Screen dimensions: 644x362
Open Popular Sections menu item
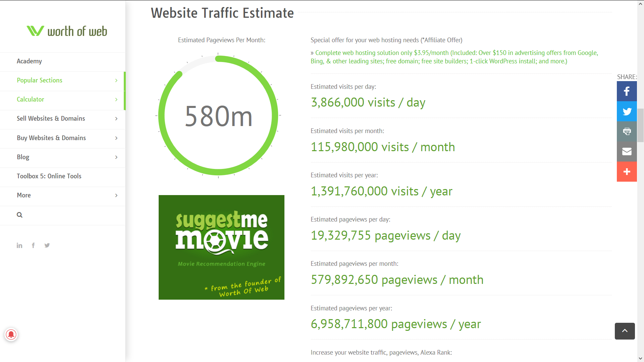click(x=63, y=80)
